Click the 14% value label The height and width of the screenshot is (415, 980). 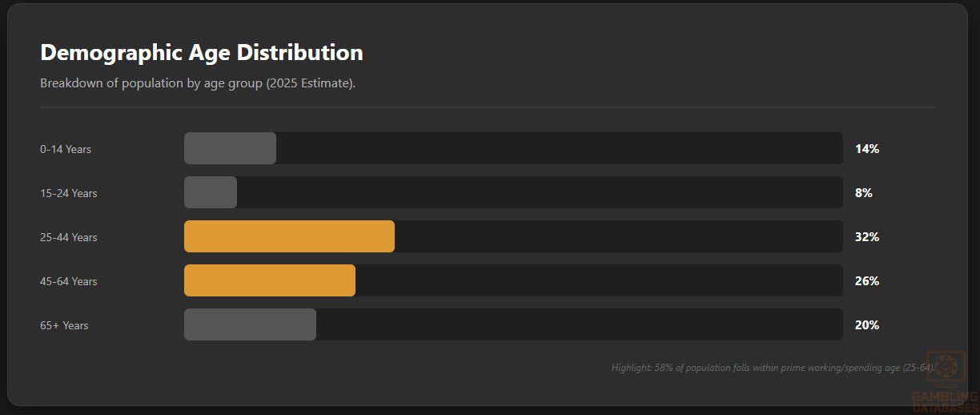[867, 149]
